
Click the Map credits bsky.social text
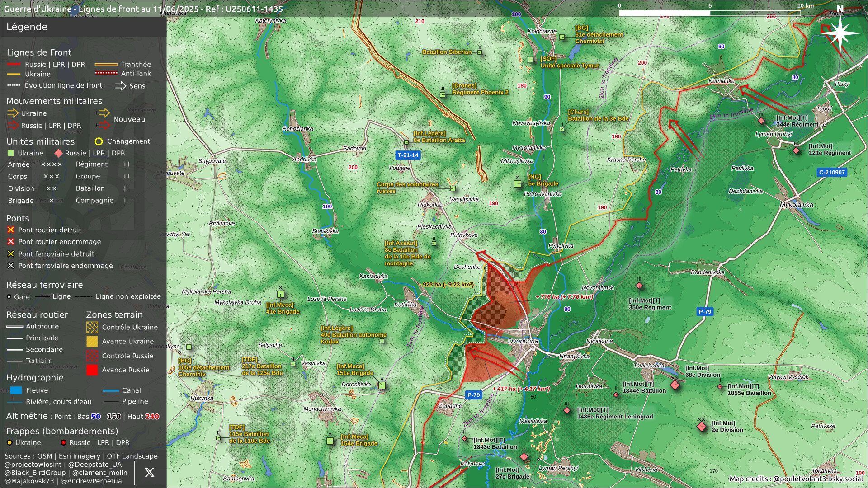point(796,479)
